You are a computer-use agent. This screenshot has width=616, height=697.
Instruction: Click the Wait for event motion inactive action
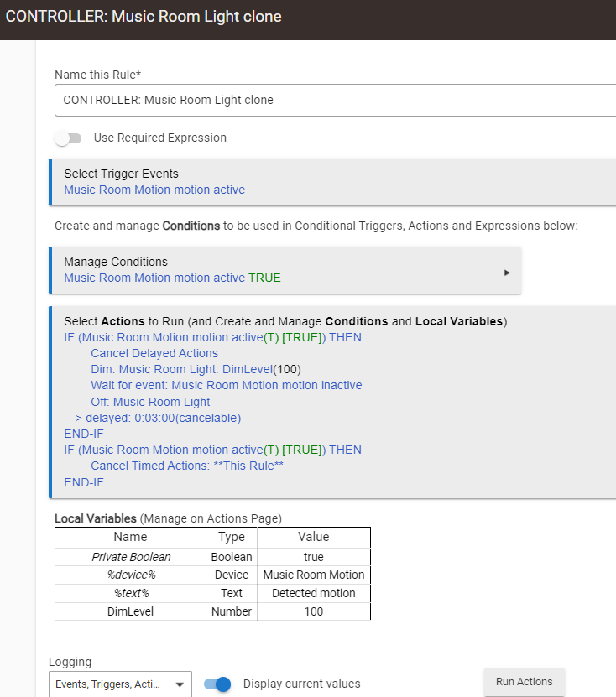(x=226, y=385)
